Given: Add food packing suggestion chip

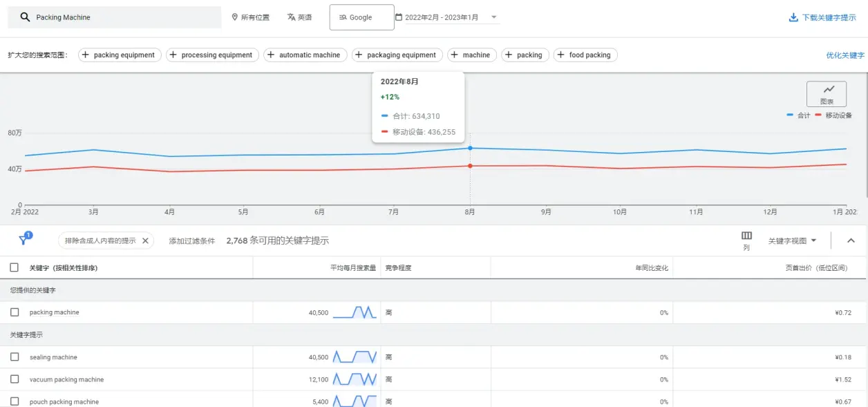Looking at the screenshot, I should [585, 55].
